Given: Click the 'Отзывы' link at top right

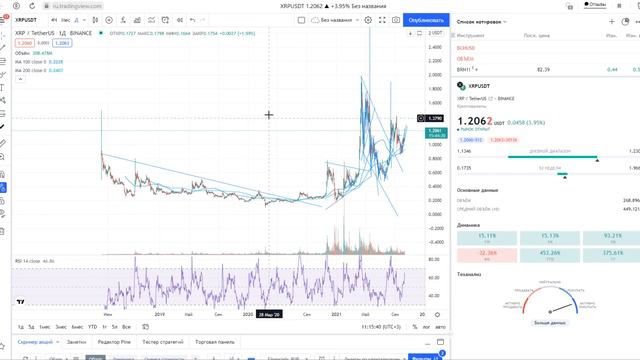Looking at the screenshot, I should pyautogui.click(x=595, y=5).
